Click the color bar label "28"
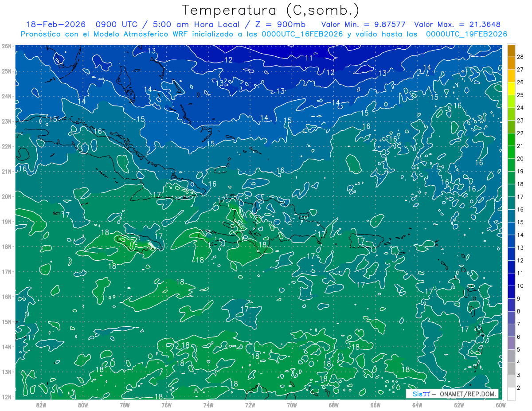Screen dimensions: 532x411 tap(520, 57)
